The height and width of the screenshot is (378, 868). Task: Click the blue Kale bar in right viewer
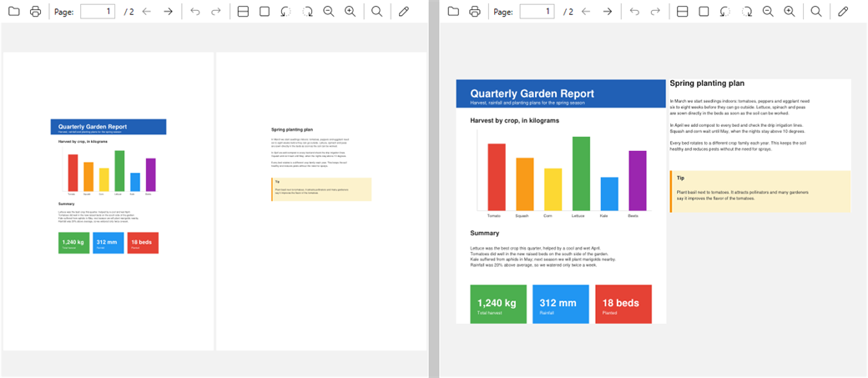[x=609, y=194]
